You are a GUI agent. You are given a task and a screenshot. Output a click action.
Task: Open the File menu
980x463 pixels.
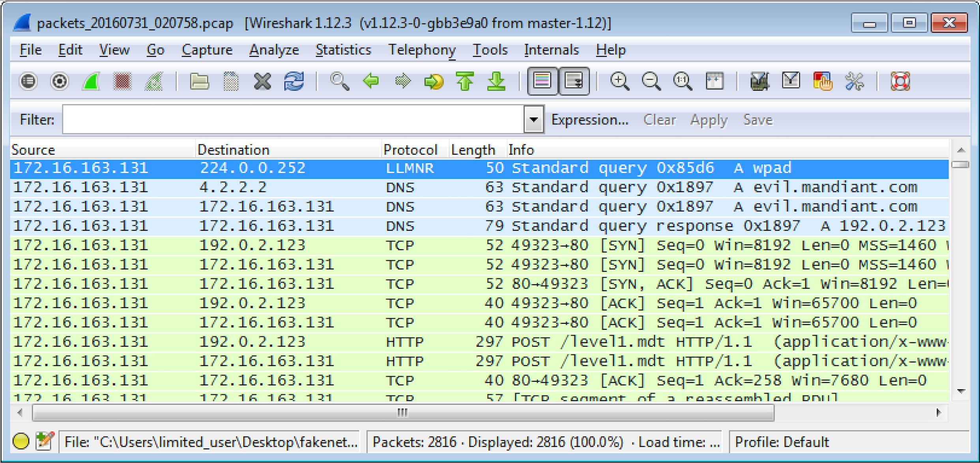tap(30, 50)
